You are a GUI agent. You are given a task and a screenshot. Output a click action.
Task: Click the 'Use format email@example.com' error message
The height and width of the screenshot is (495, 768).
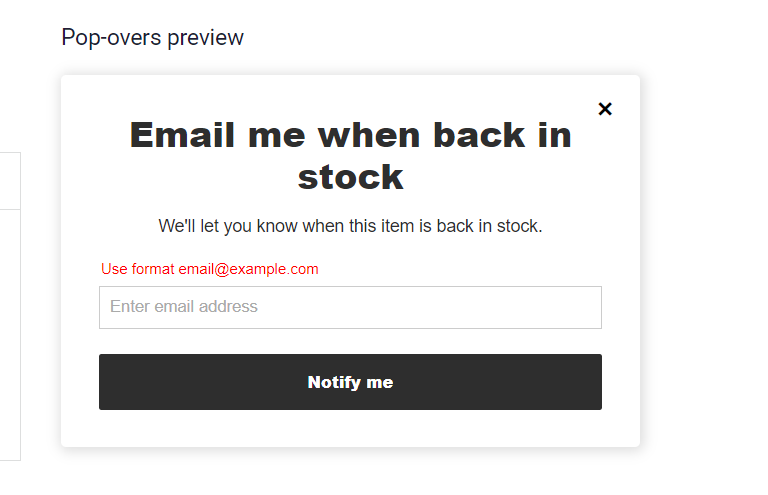pyautogui.click(x=210, y=269)
